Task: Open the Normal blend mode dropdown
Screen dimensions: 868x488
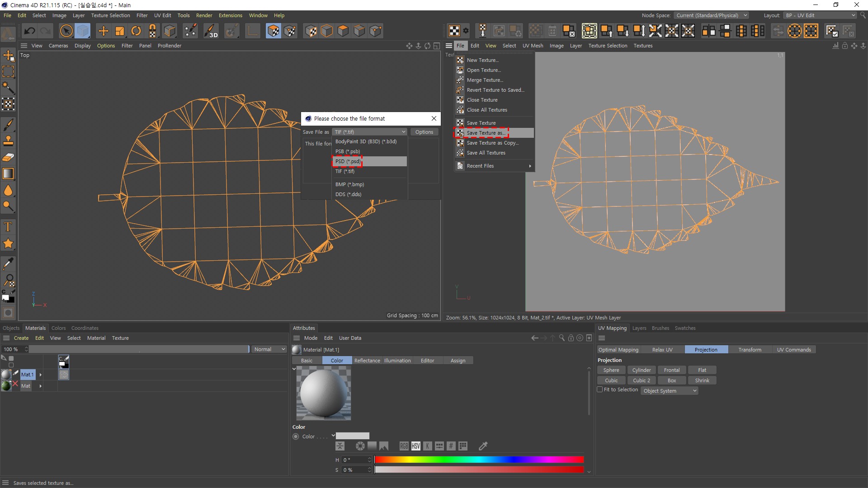Action: click(269, 349)
